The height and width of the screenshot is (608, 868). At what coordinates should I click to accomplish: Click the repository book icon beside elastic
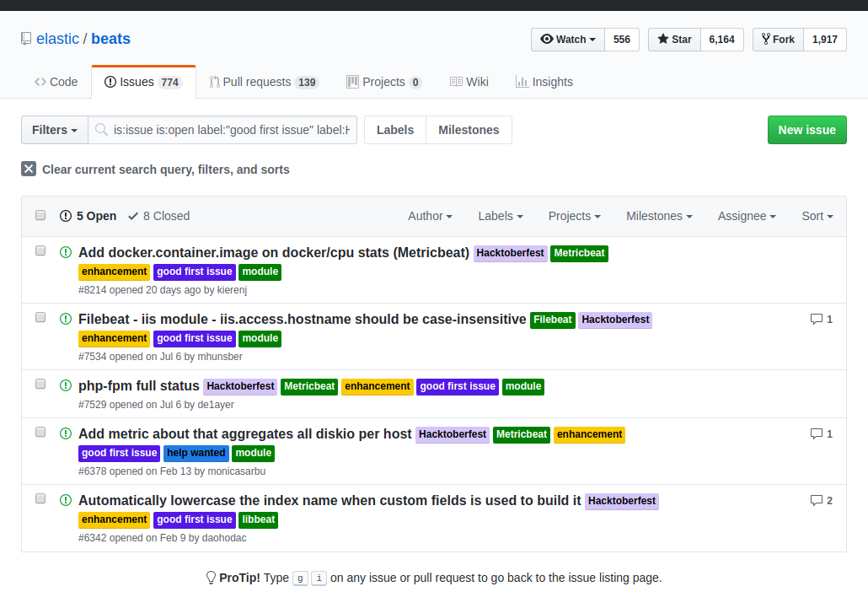click(x=26, y=39)
